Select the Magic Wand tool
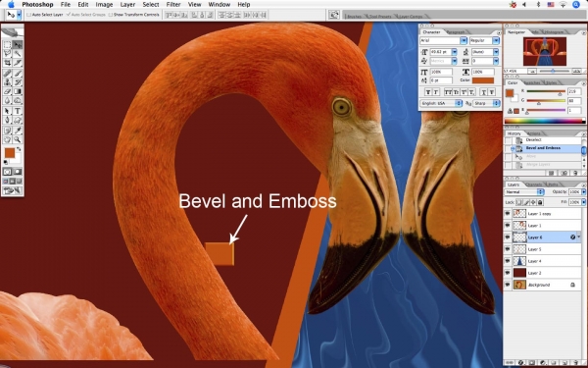 pyautogui.click(x=18, y=54)
